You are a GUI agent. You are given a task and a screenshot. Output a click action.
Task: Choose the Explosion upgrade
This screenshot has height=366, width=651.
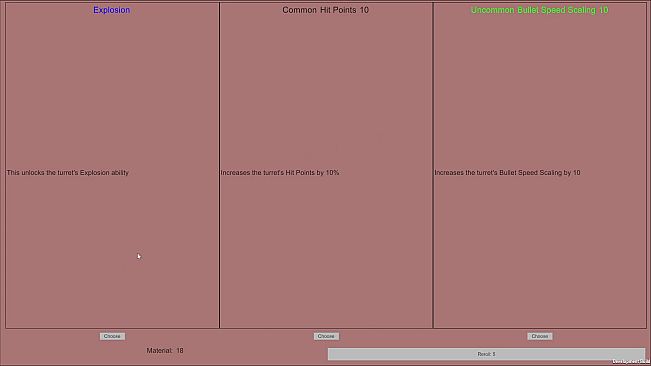pos(112,336)
